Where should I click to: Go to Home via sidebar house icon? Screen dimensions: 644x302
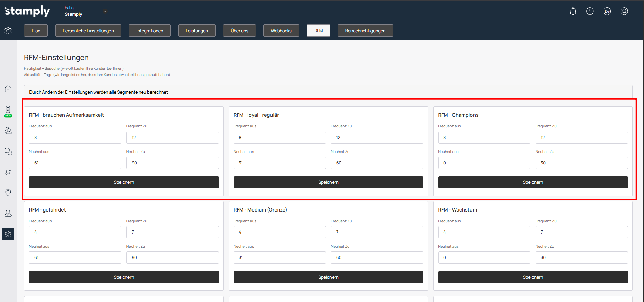[8, 89]
